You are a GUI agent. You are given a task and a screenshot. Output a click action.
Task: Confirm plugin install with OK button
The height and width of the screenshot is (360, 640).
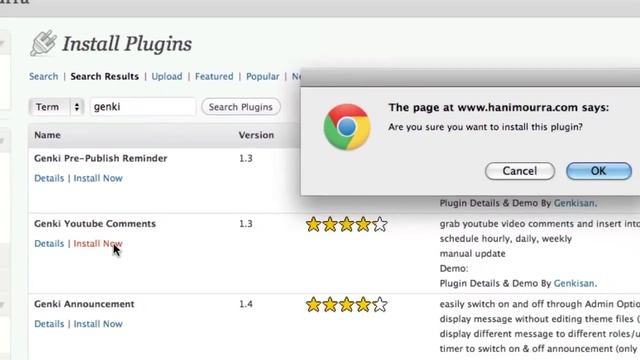pyautogui.click(x=599, y=171)
